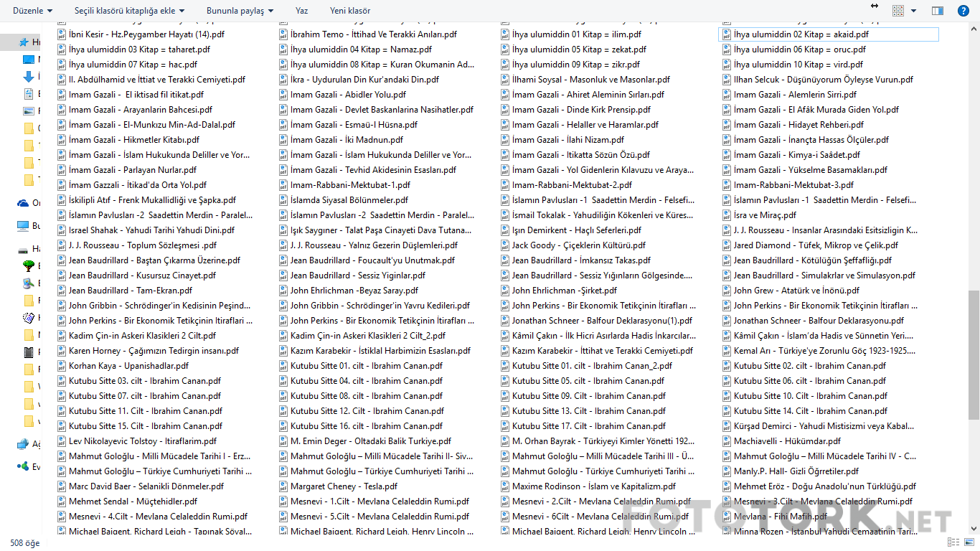Select İbrahim Temo - İttihad Ve Terakki Anıları.pdf
Image resolution: width=980 pixels, height=551 pixels.
[x=367, y=34]
